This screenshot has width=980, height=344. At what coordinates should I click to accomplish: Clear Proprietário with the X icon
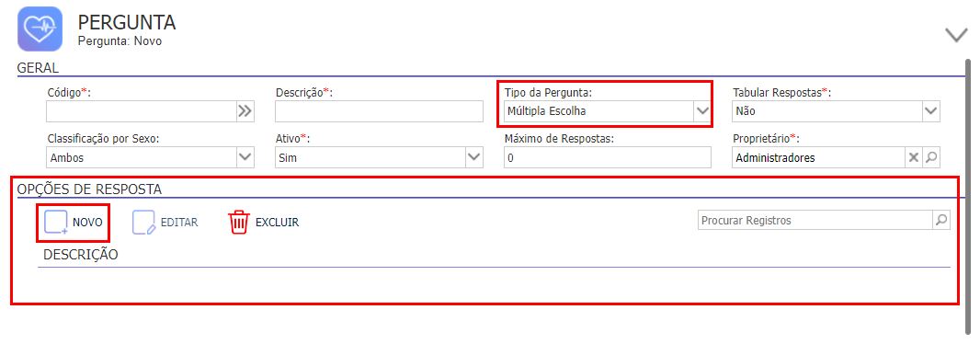coord(913,157)
